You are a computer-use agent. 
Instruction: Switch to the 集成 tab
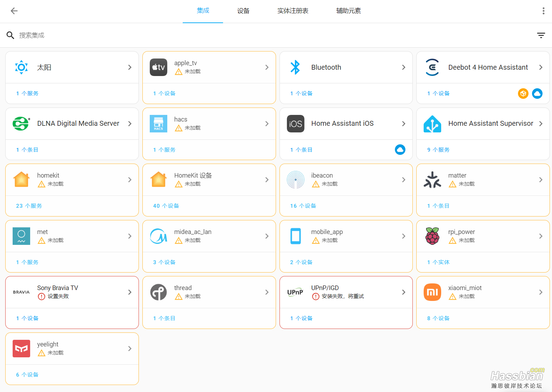coord(203,11)
